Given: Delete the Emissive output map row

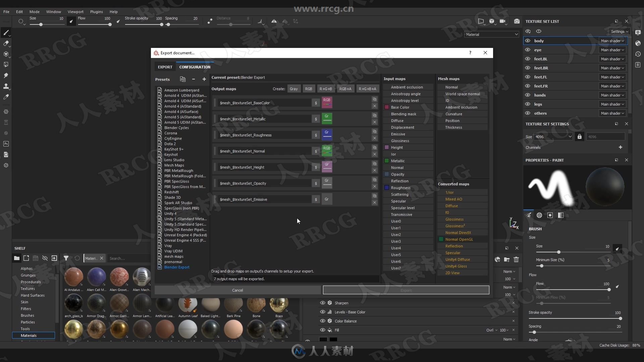Looking at the screenshot, I should pyautogui.click(x=375, y=202).
